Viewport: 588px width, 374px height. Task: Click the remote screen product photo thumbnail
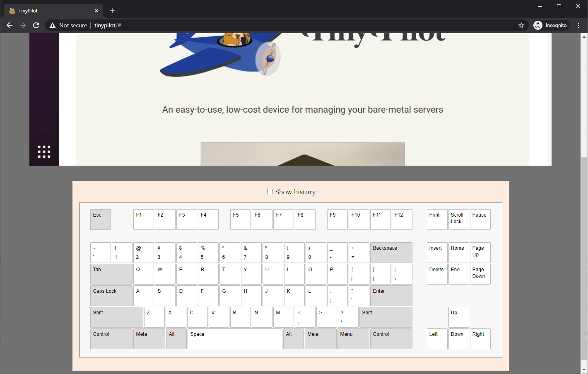point(303,154)
